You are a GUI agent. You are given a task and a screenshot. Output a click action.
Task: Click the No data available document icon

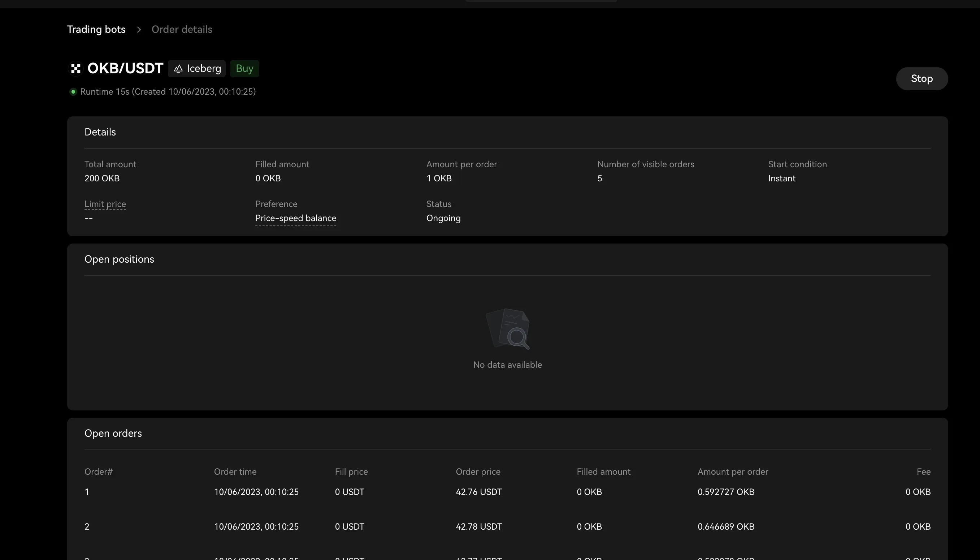(508, 329)
